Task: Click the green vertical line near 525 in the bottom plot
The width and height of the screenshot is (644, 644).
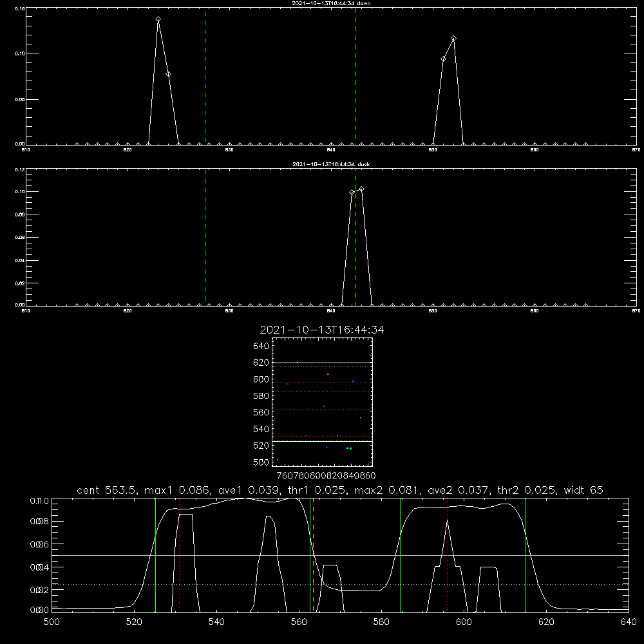Action: [155, 555]
